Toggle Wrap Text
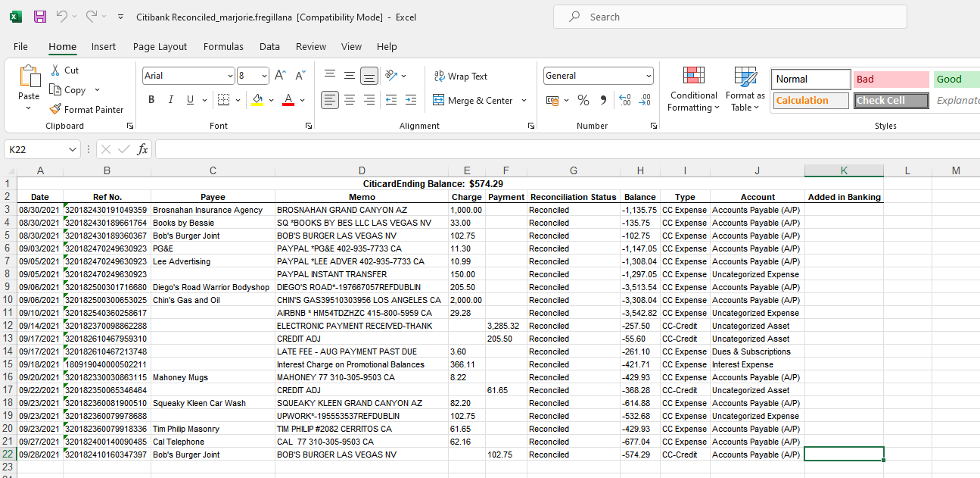The width and height of the screenshot is (980, 478). [x=461, y=76]
